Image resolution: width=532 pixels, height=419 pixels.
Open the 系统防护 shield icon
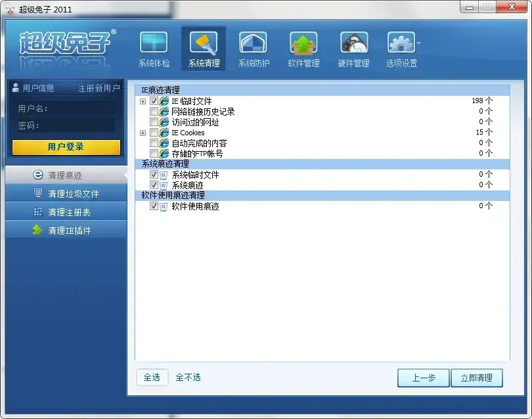pyautogui.click(x=253, y=43)
